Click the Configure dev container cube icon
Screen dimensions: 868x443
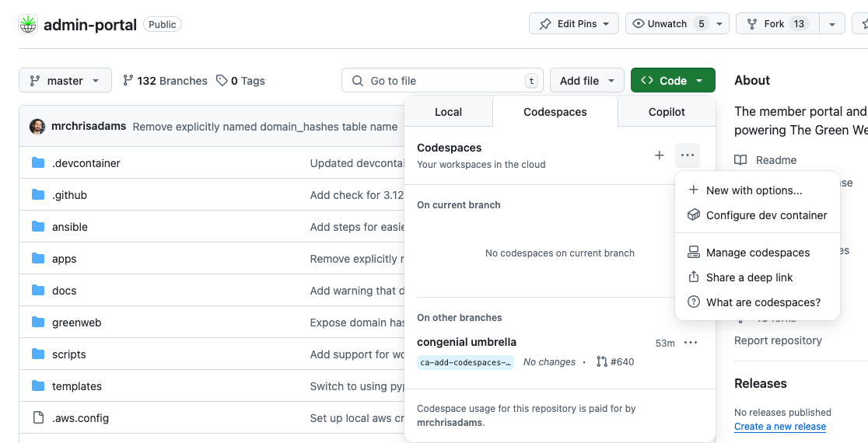[x=694, y=215]
